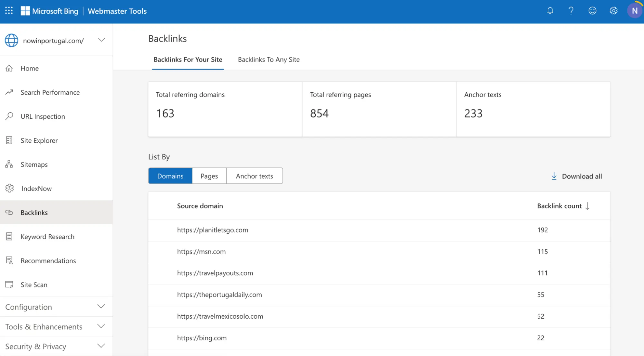The width and height of the screenshot is (644, 356).
Task: Click the Site Scan icon
Action: coord(9,285)
